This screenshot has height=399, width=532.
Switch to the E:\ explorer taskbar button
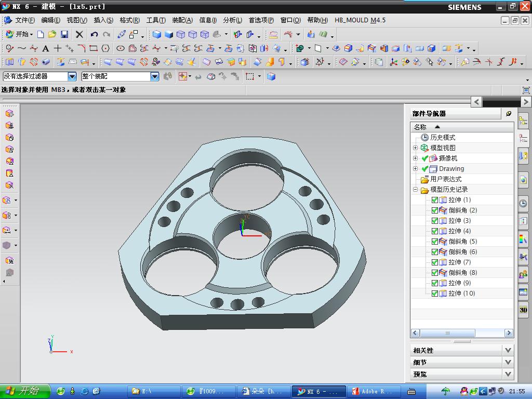[x=154, y=392]
